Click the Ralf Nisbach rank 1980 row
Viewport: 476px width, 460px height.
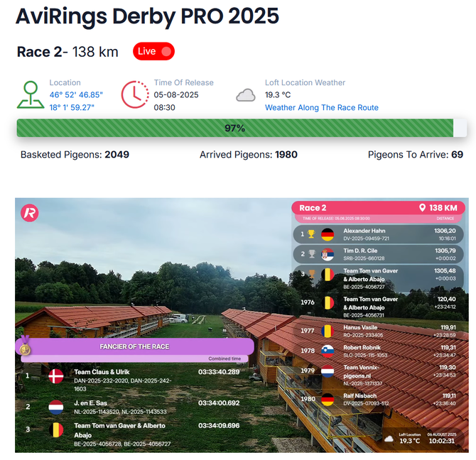click(378, 400)
